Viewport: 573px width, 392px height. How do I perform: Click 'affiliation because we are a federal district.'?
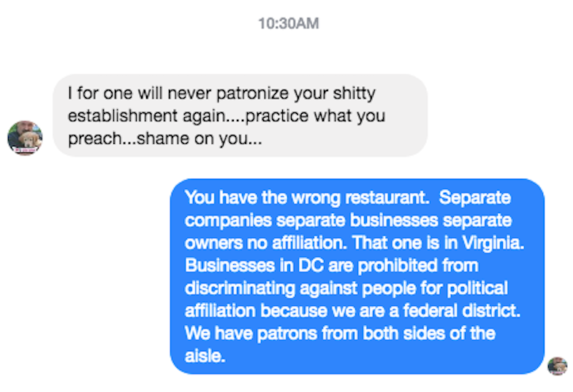click(x=352, y=311)
